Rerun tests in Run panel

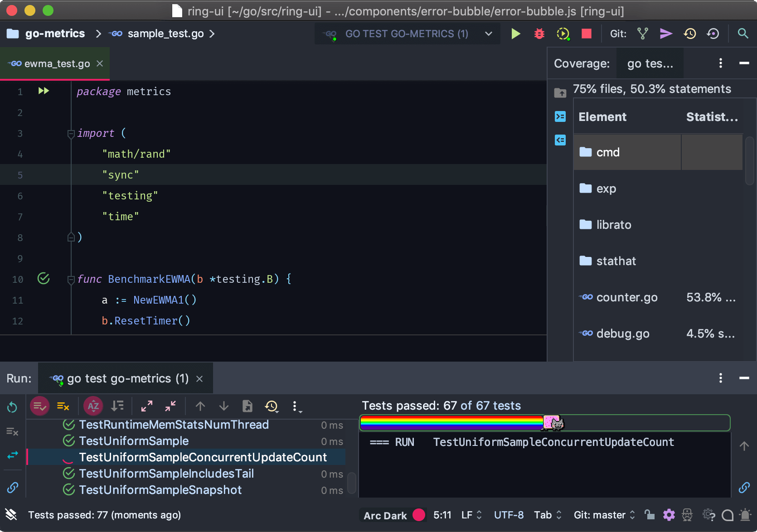(12, 407)
